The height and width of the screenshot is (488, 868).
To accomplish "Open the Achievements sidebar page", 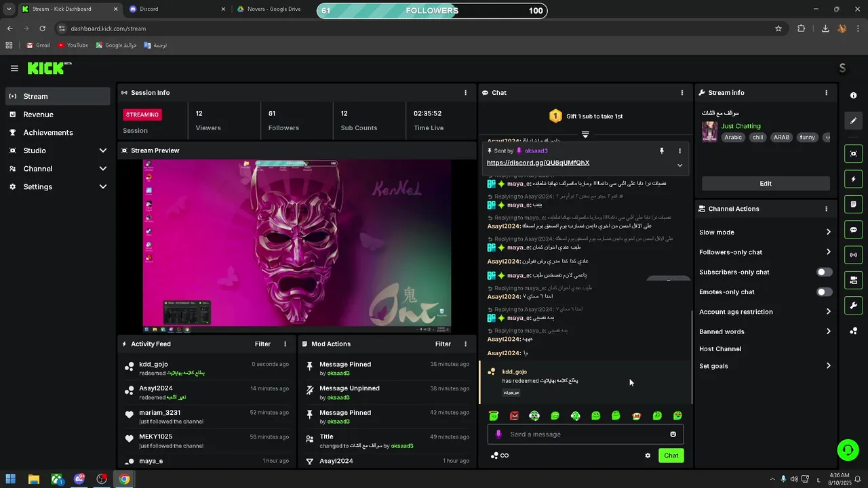I will 58,133.
